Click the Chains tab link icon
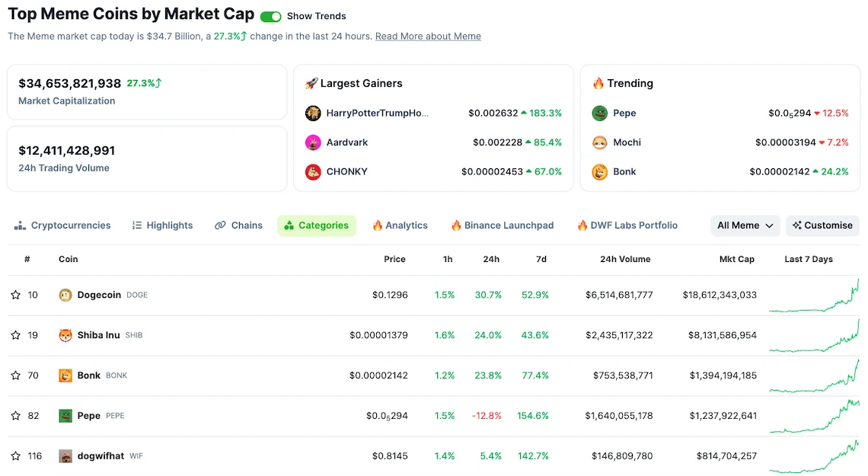This screenshot has width=868, height=476. click(220, 226)
